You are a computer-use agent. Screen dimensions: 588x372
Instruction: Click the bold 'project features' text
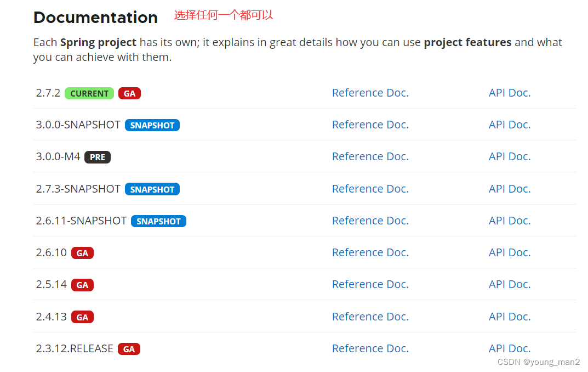[467, 42]
